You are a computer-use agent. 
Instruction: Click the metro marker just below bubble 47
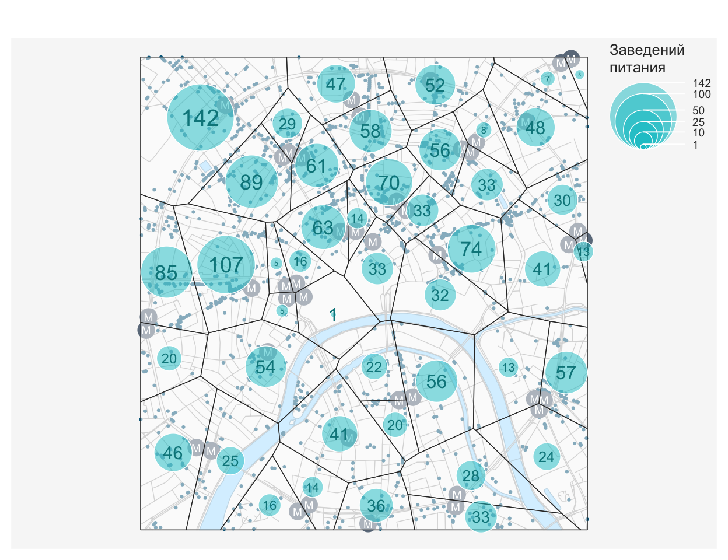[351, 100]
